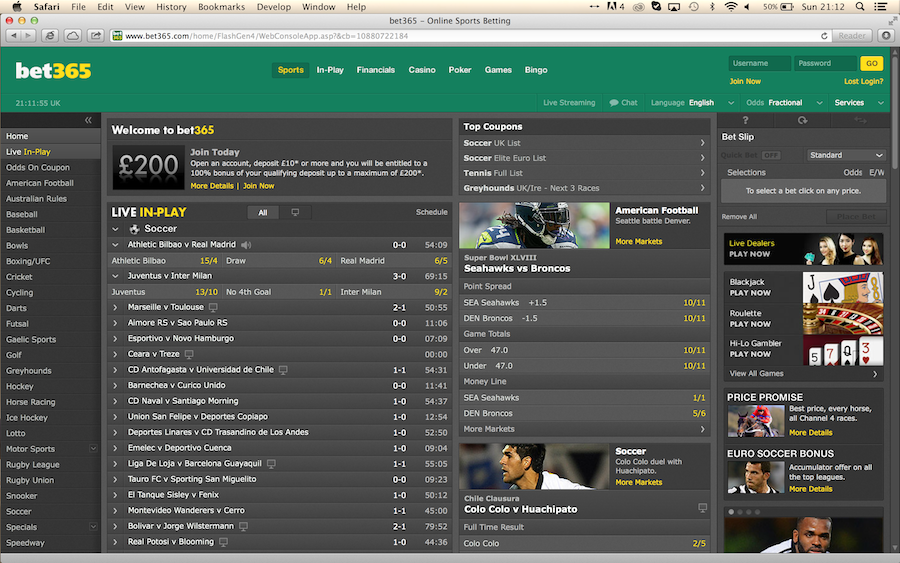The image size is (900, 563).
Task: Click the soccer ball icon in Live In-Play
Action: tap(134, 229)
